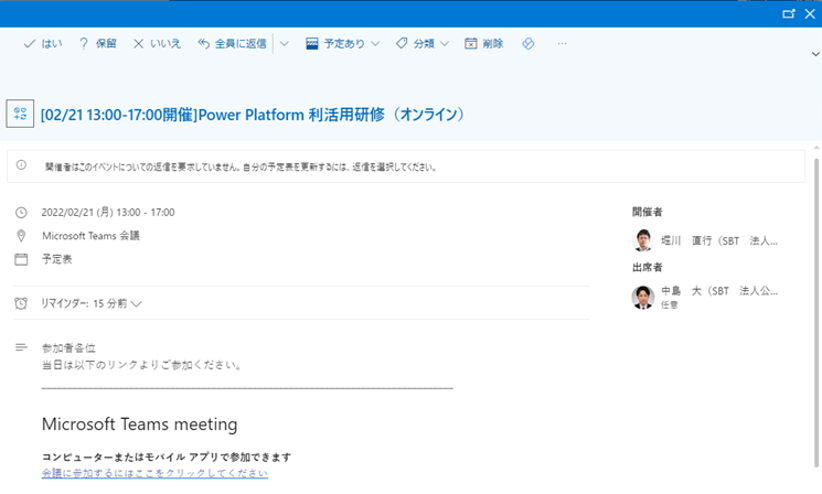
Task: Pop out the window icon in title bar
Action: point(788,14)
